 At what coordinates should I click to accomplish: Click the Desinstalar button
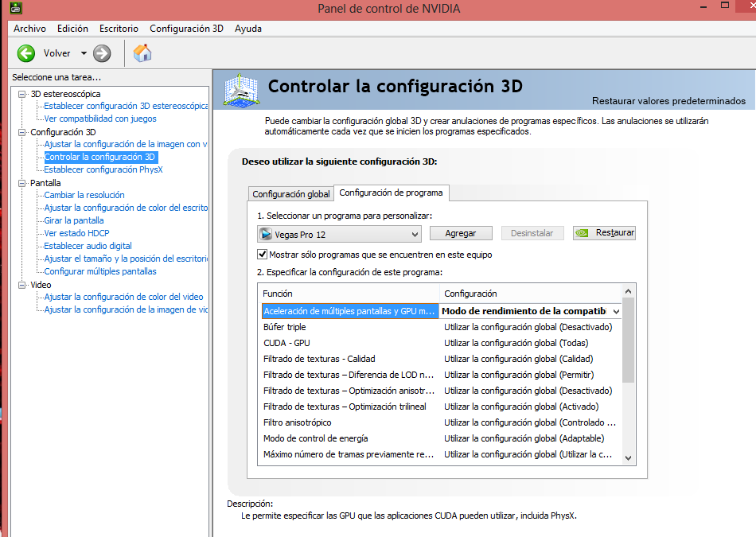click(532, 233)
